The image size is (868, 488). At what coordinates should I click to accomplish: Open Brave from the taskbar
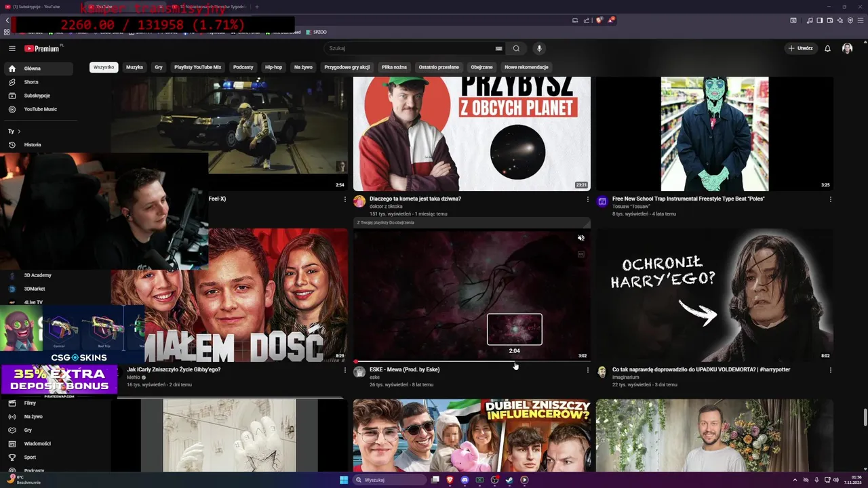450,480
